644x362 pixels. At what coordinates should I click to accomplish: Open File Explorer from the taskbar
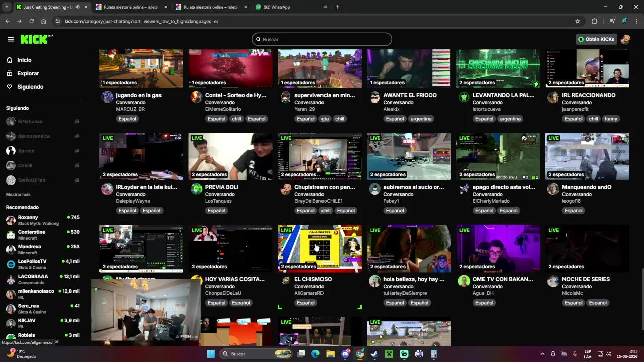tap(330, 354)
